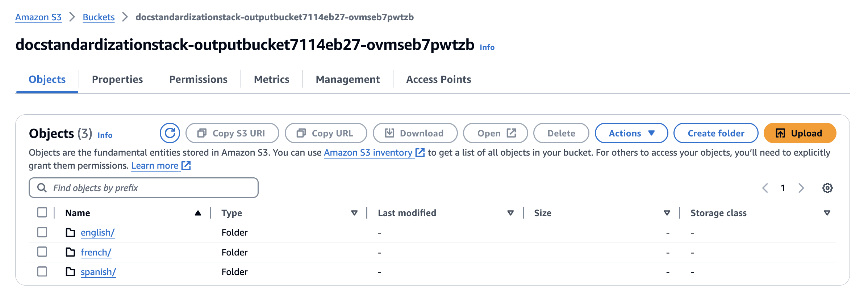Select the checkbox for the french/ folder

point(42,252)
